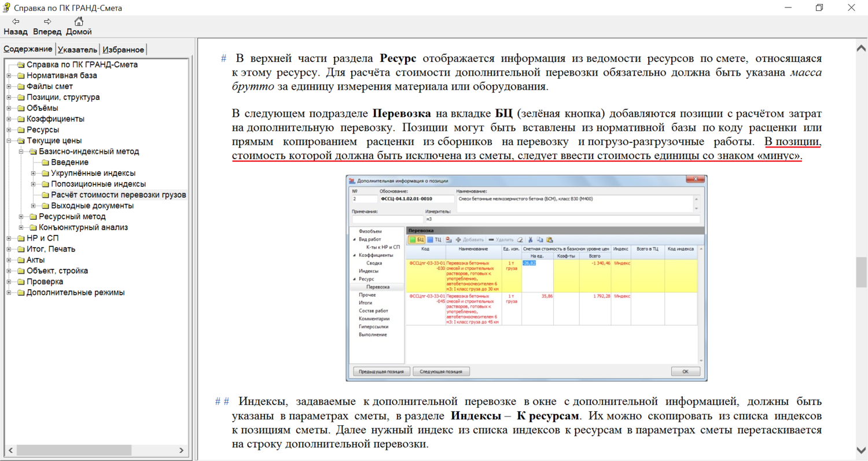
Task: Click the folder icon of Конъюнктурный анализ
Action: tap(33, 227)
